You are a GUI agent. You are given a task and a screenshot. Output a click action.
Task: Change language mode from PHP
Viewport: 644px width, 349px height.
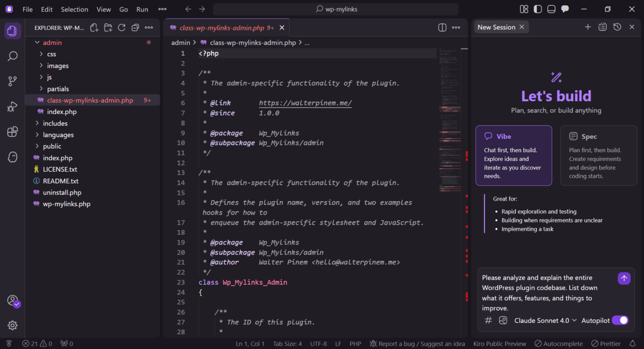[355, 344]
